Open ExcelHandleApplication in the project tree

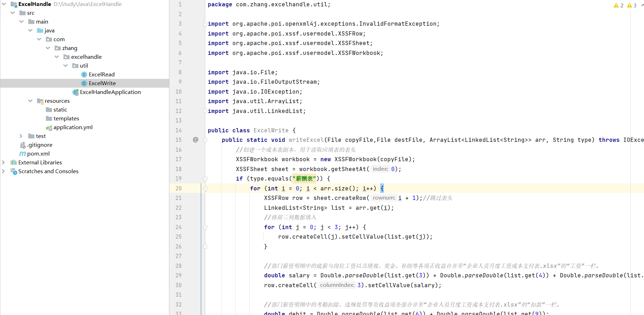[110, 92]
